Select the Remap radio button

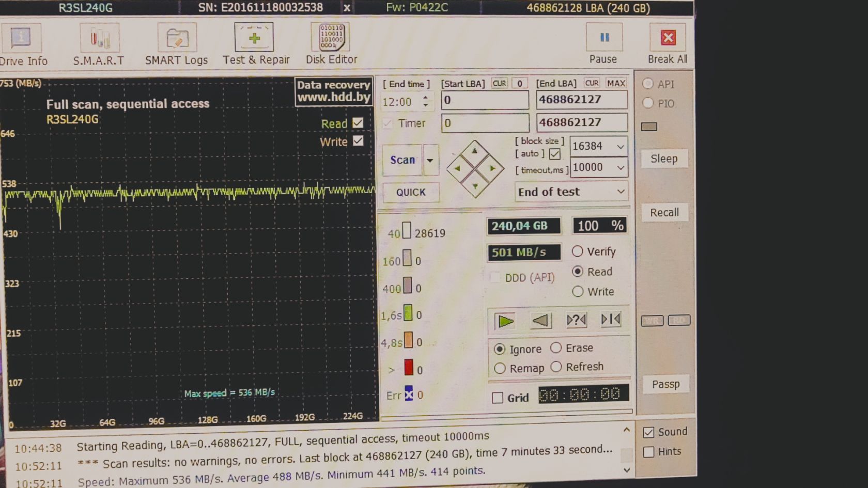500,368
